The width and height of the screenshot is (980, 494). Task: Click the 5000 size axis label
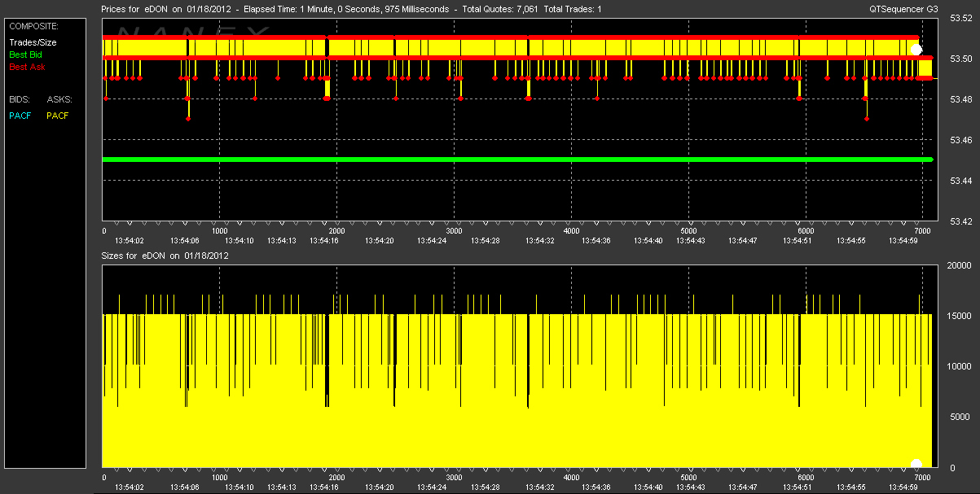pos(960,417)
